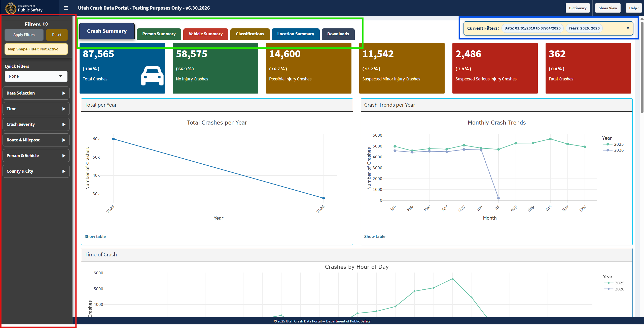Click the Possible Injury Crashes card

(x=309, y=68)
